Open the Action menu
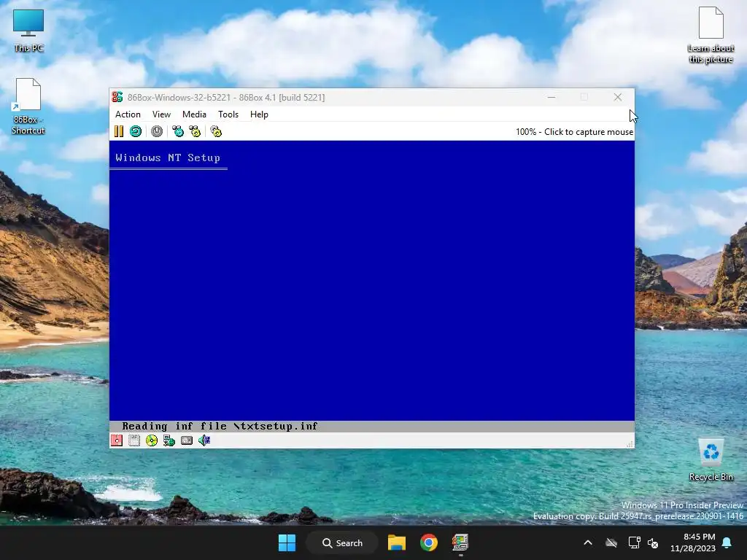747x560 pixels. [x=128, y=114]
